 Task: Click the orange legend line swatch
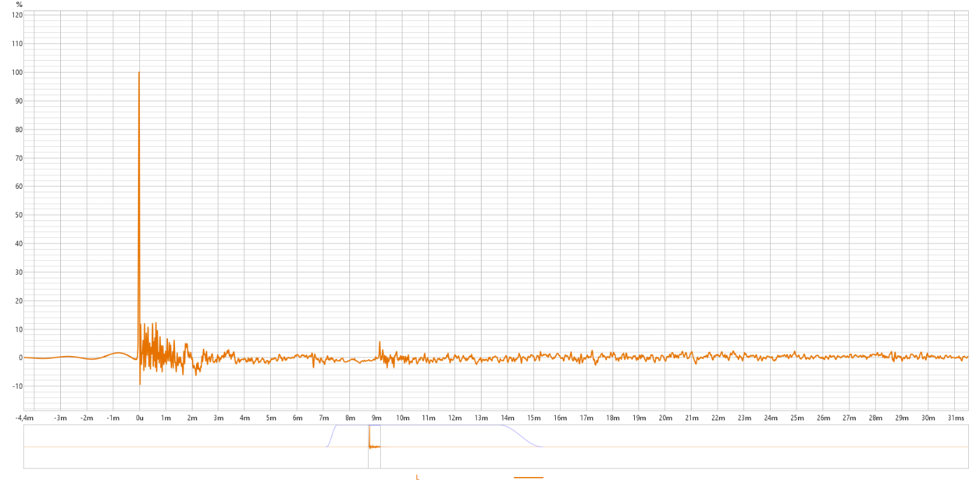[x=528, y=477]
